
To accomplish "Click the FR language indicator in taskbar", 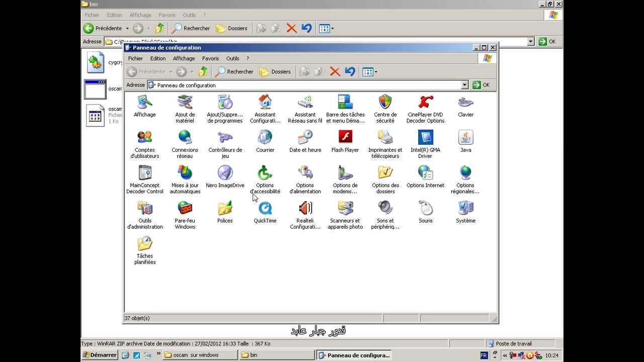I will click(484, 355).
